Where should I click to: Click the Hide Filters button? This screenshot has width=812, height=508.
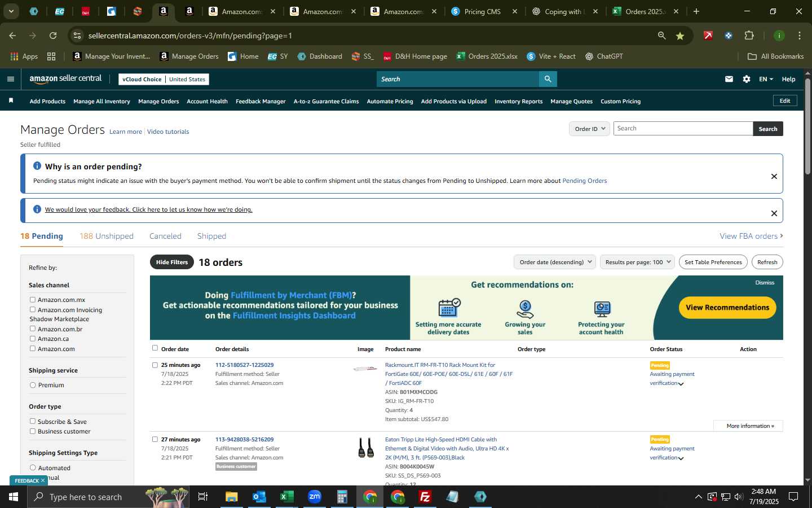pos(172,262)
